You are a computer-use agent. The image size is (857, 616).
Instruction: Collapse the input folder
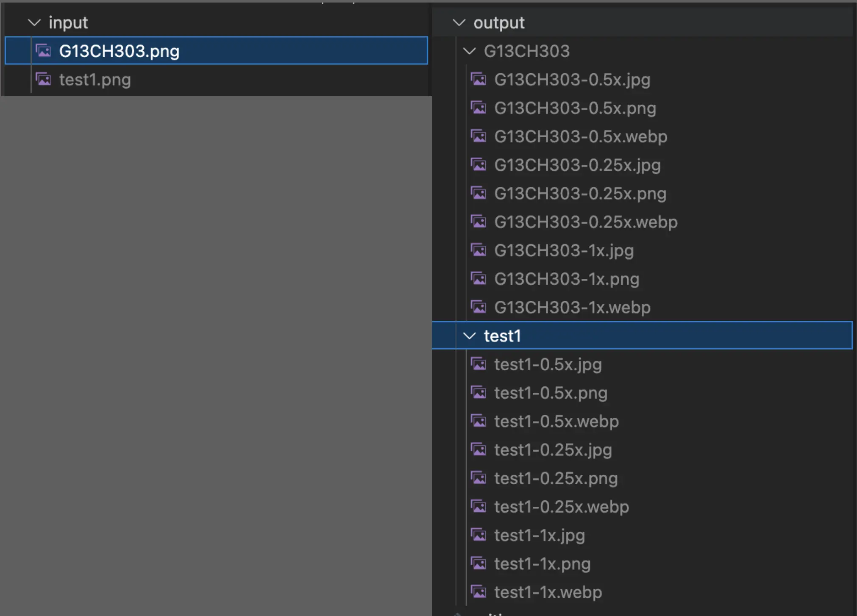[34, 22]
